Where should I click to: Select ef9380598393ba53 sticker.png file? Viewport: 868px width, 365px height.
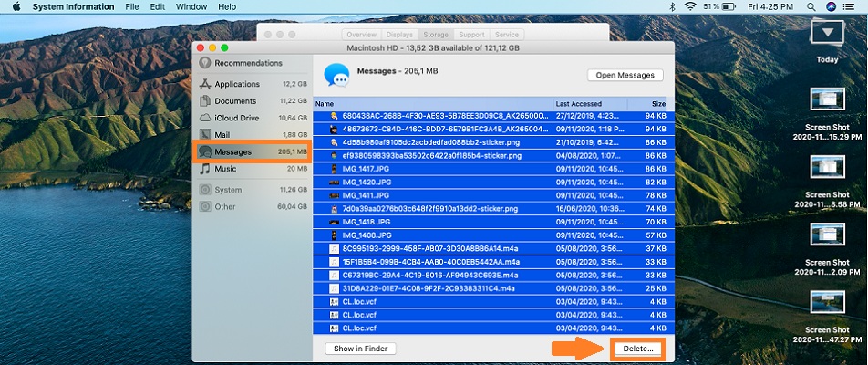coord(494,156)
